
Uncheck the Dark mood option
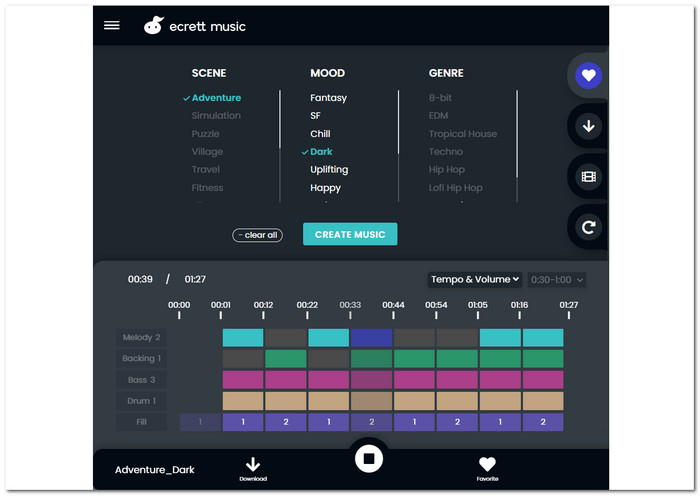click(321, 152)
